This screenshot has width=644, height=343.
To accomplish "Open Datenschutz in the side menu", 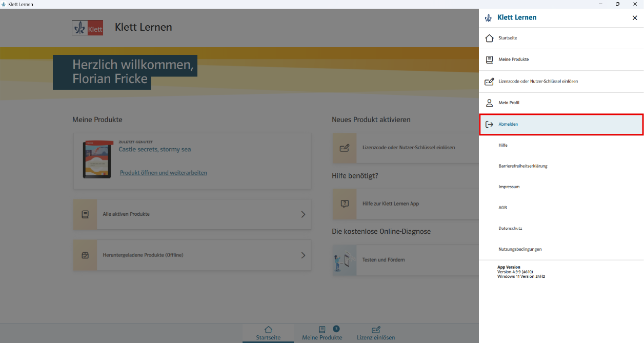I will (x=510, y=228).
